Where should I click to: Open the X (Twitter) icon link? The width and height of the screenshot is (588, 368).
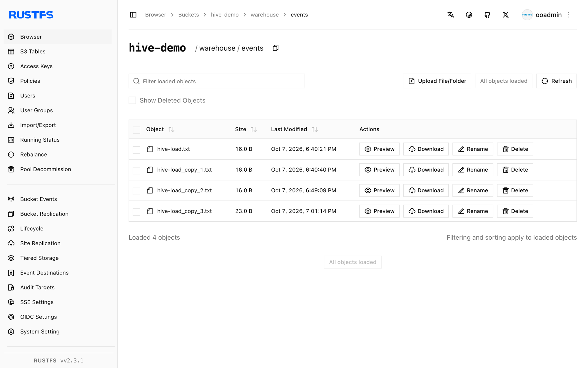pos(506,15)
